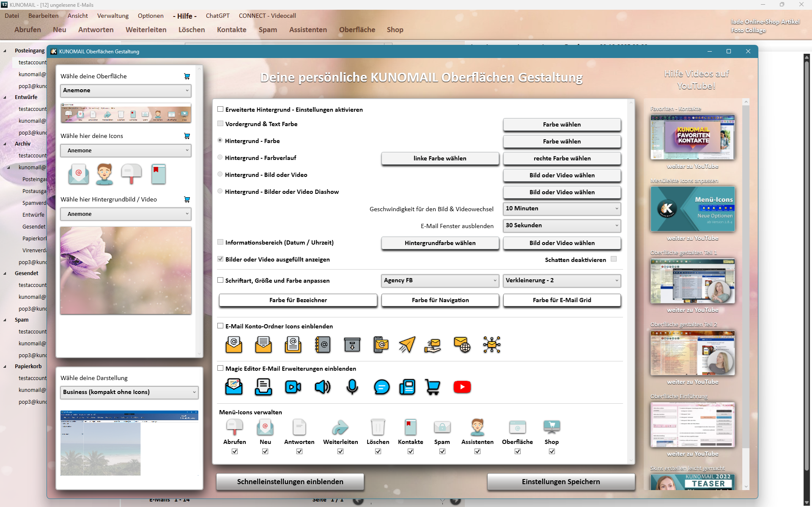Image resolution: width=812 pixels, height=507 pixels.
Task: Click Farbe für Navigation button
Action: click(440, 300)
